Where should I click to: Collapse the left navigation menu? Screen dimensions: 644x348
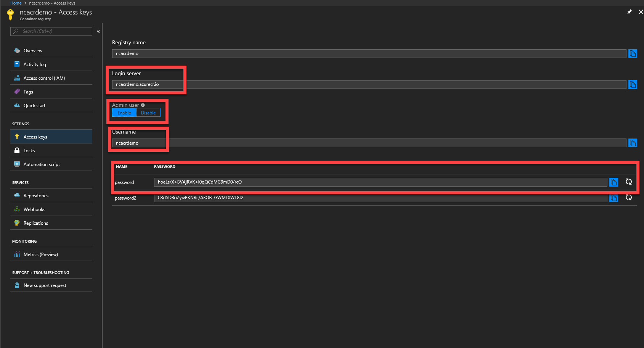point(98,31)
